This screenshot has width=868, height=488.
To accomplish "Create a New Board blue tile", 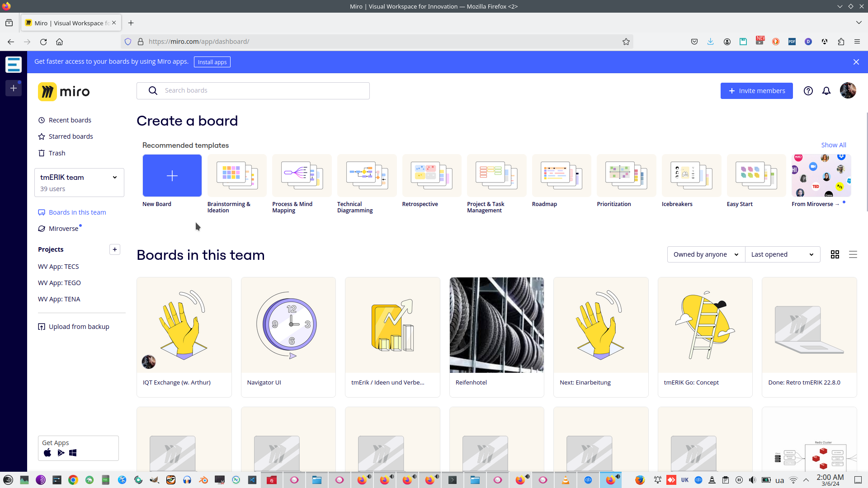I will point(172,175).
